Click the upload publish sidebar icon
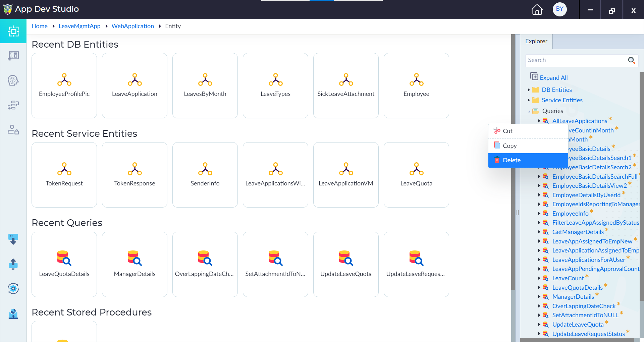 click(x=13, y=264)
